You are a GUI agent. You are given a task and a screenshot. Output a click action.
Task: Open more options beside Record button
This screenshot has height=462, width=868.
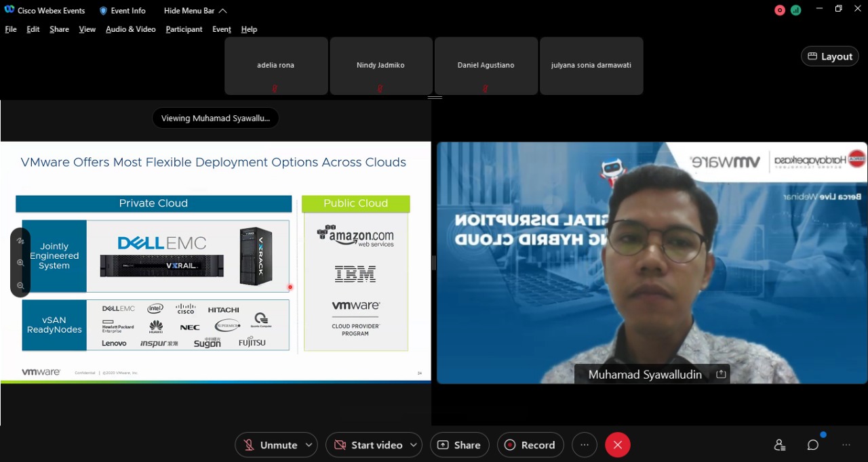pos(585,445)
